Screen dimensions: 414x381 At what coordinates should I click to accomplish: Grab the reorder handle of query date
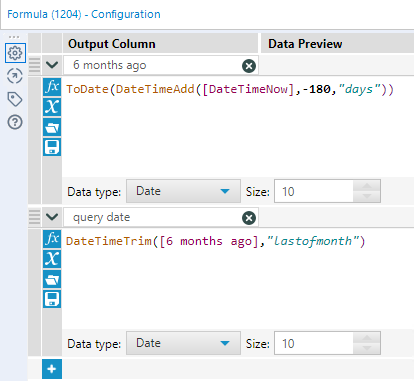click(x=34, y=217)
